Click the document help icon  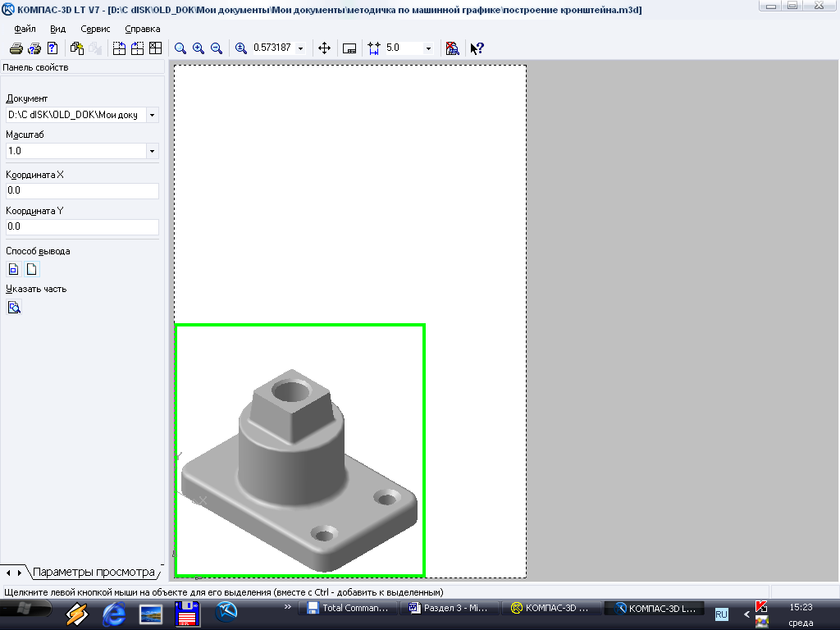pos(52,48)
